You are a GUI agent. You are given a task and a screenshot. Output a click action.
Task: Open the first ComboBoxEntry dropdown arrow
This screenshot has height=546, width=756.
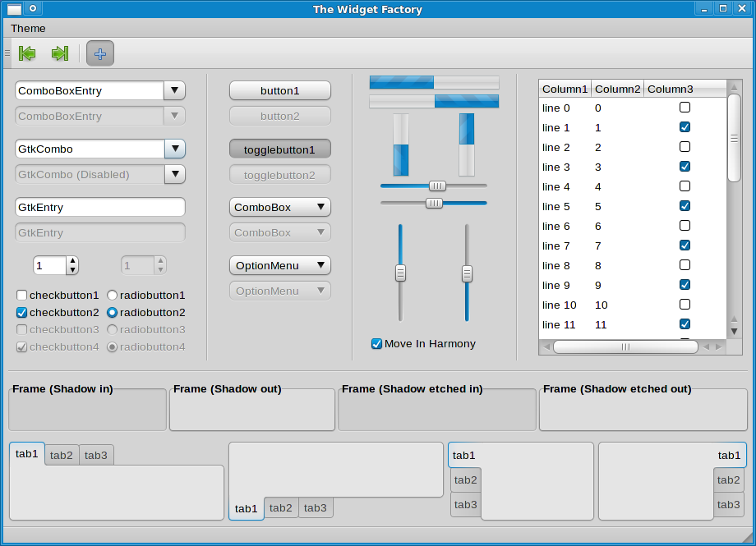[174, 90]
